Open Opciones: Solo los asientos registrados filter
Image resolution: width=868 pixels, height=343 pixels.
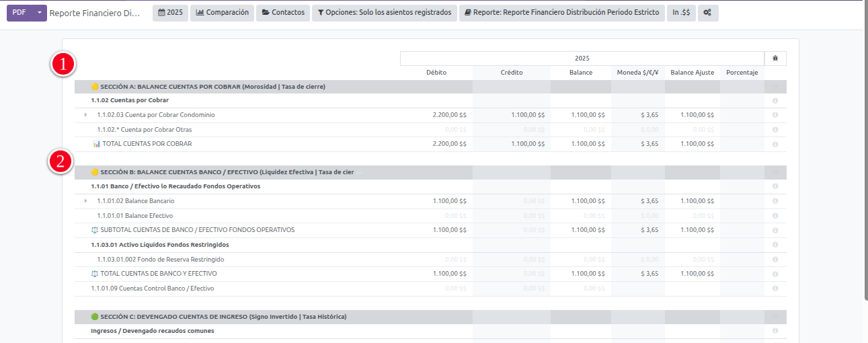click(384, 13)
